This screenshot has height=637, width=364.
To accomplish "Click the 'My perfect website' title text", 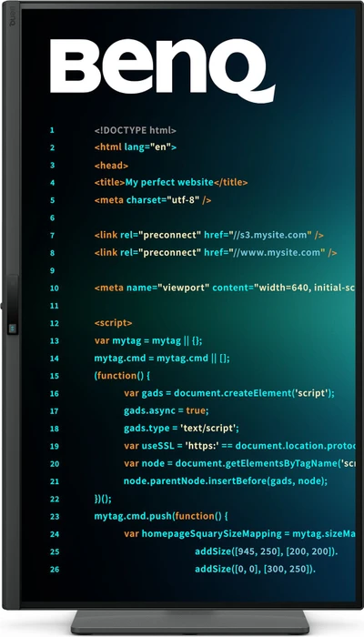I will (x=169, y=182).
